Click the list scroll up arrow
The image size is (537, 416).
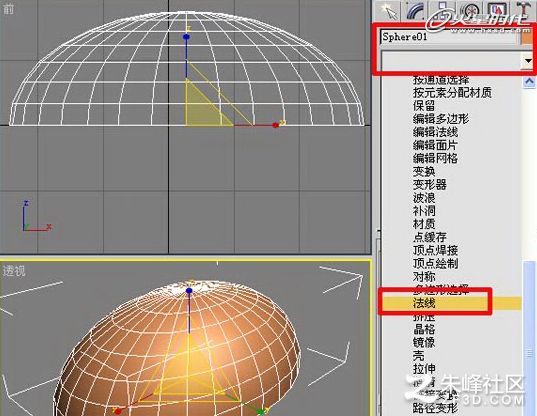[529, 82]
